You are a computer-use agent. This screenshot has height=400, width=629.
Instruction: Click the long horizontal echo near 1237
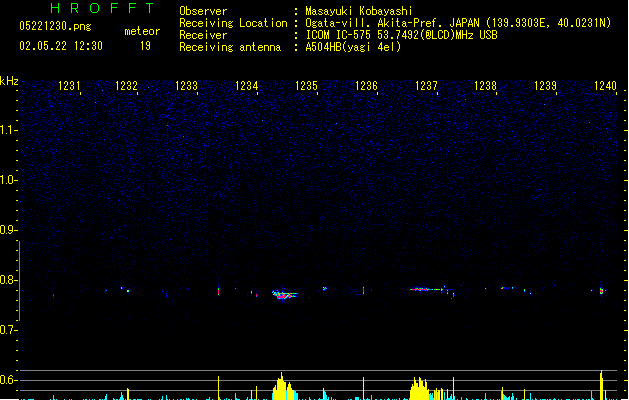pos(426,289)
